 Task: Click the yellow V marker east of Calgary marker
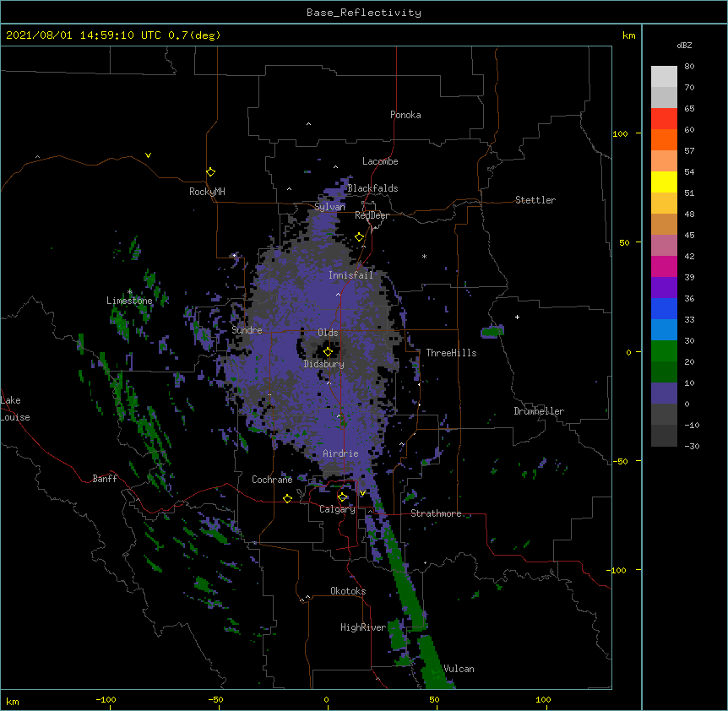[362, 493]
